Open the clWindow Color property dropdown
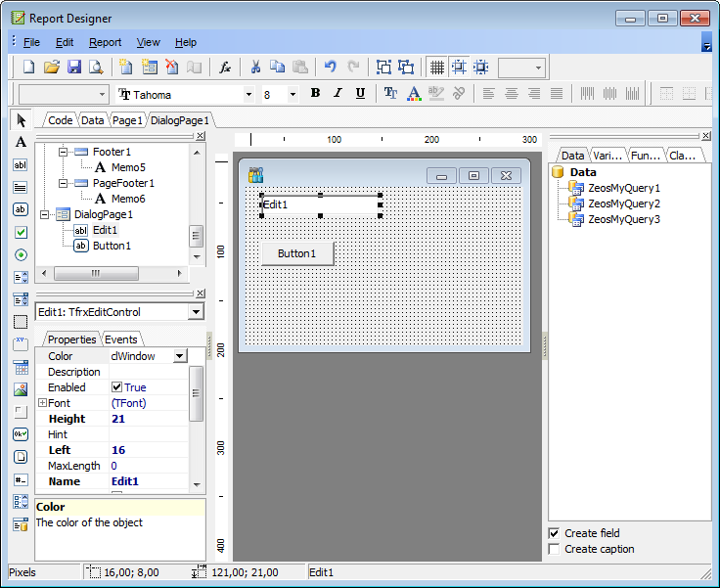Viewport: 720px width, 588px height. [179, 357]
